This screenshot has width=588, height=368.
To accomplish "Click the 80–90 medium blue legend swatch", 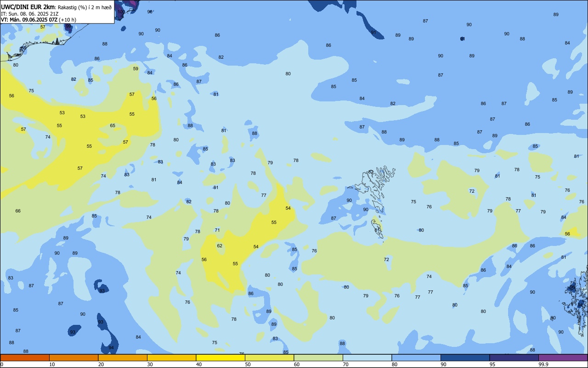I will [416, 357].
